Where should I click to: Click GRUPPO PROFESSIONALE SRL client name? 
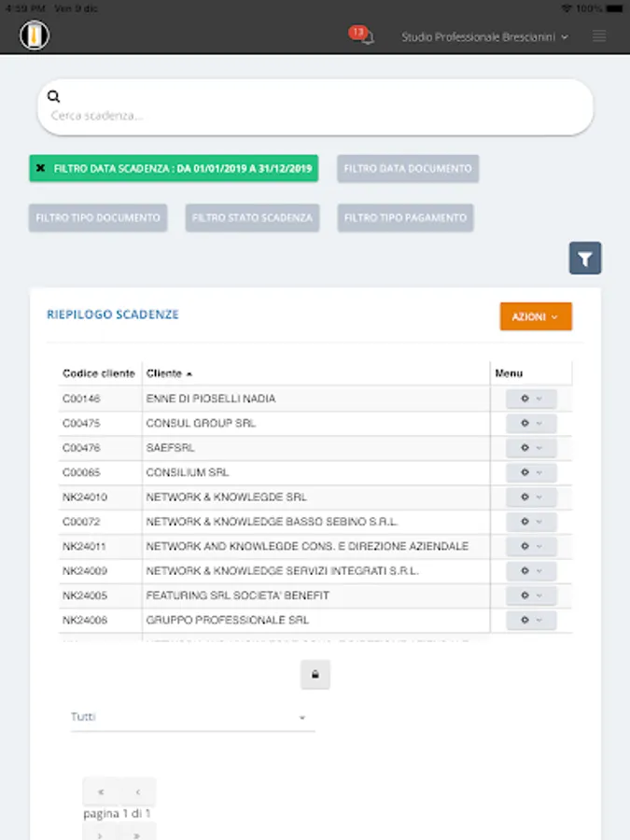pyautogui.click(x=227, y=621)
